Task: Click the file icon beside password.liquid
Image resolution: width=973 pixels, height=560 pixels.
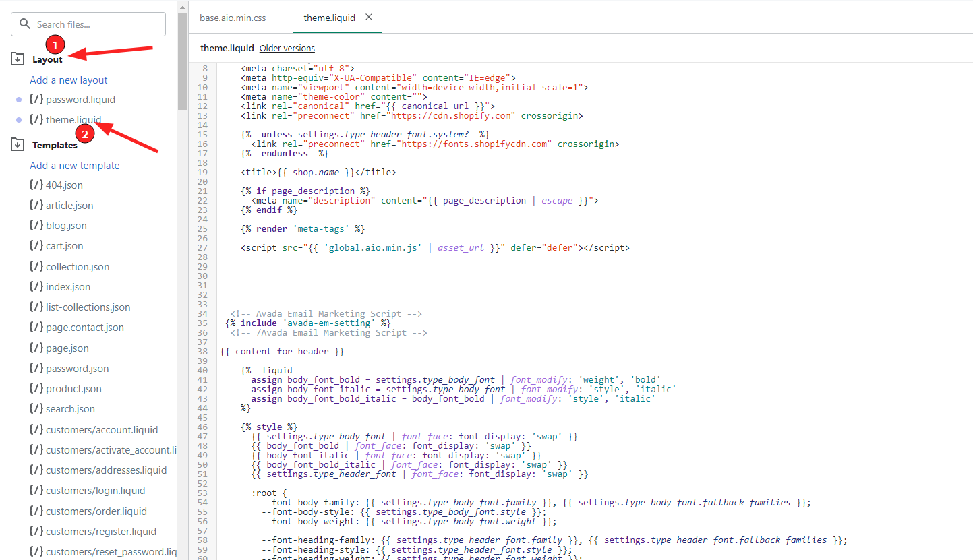Action: [36, 99]
